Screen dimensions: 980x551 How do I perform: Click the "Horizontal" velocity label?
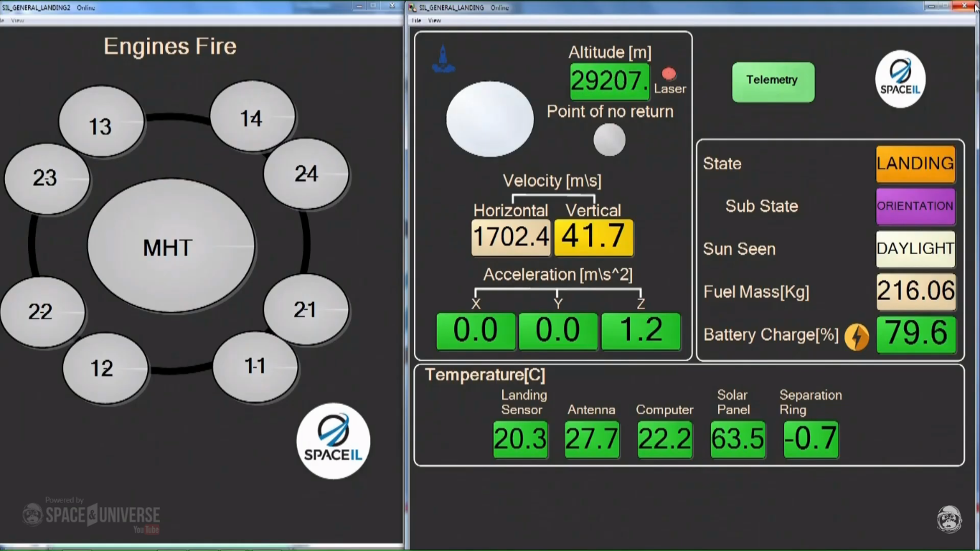click(511, 210)
